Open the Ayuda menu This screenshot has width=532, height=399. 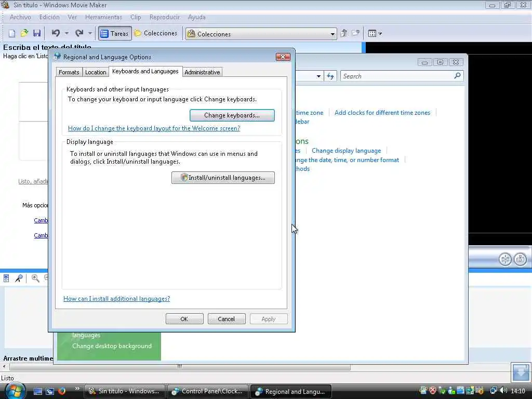(x=197, y=17)
